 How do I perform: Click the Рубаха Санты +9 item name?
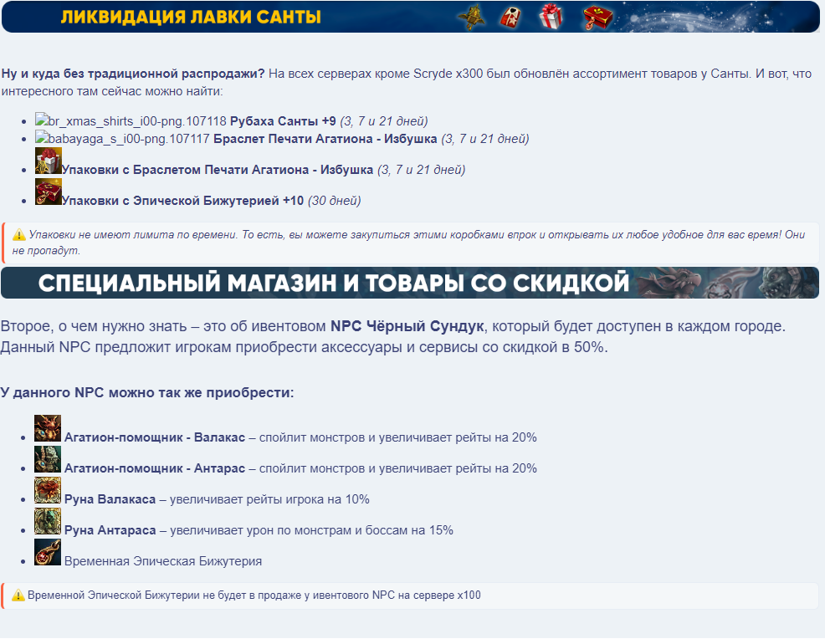(x=283, y=120)
